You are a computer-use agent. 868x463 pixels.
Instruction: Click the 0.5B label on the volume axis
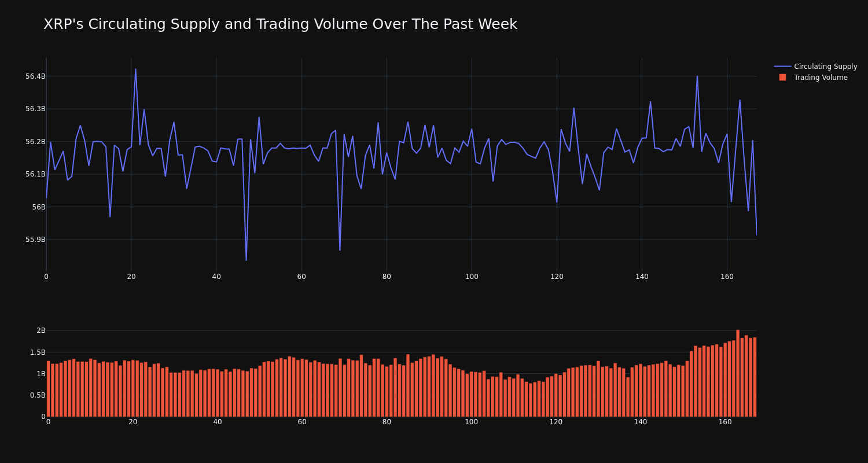coord(36,395)
